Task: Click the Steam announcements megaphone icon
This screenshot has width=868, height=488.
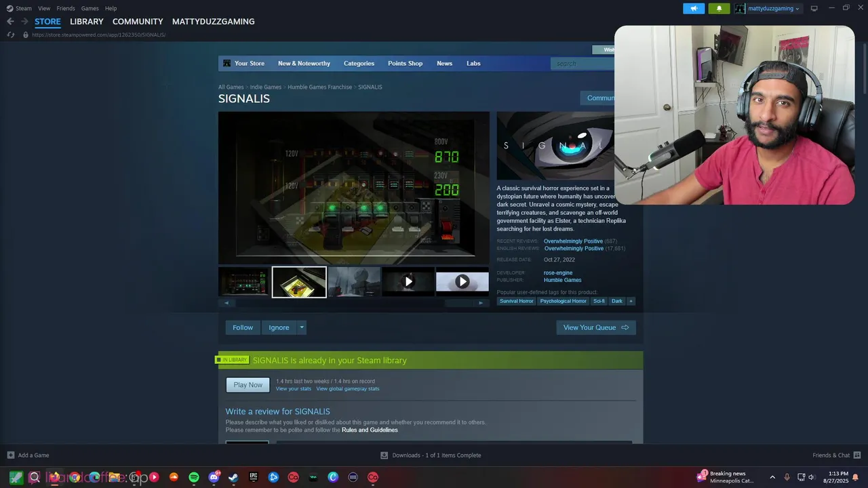Action: click(694, 8)
